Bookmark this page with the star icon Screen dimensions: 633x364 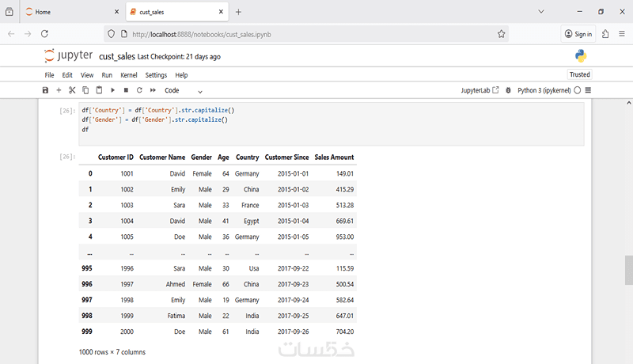(501, 34)
